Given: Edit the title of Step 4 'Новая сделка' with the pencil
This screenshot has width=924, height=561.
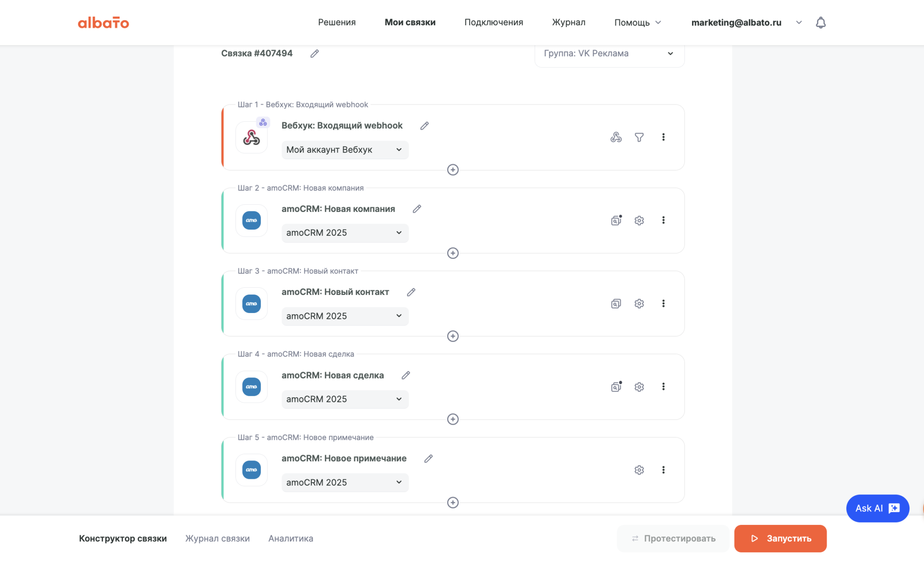Looking at the screenshot, I should point(407,375).
